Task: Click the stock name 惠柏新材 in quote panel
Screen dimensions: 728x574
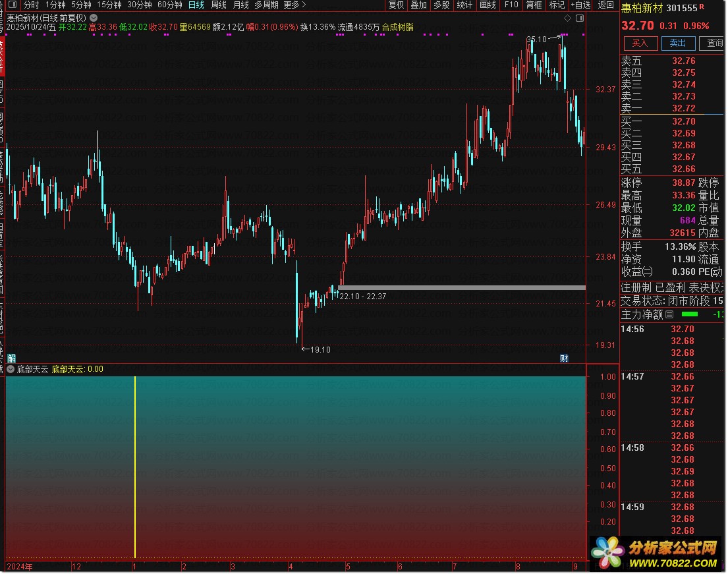Action: (642, 8)
